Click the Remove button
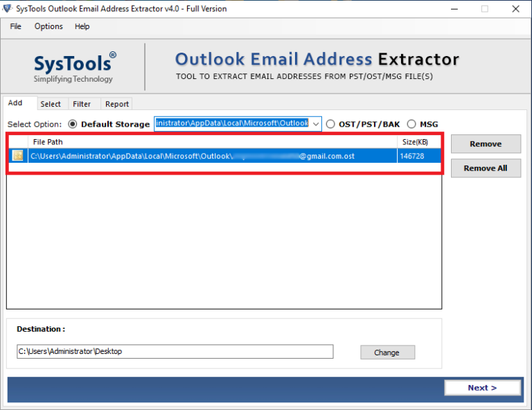The image size is (532, 410). (486, 144)
